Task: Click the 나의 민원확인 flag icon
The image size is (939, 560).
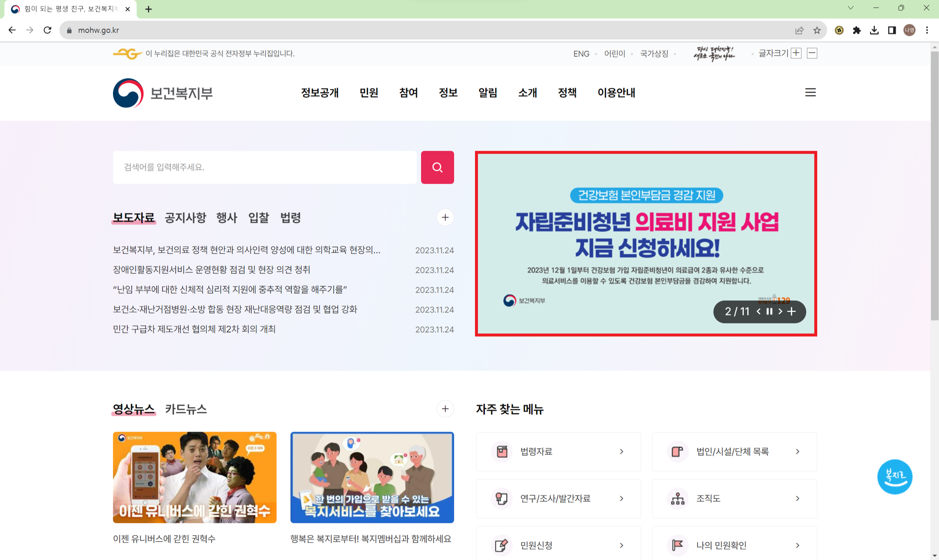Action: coord(677,545)
